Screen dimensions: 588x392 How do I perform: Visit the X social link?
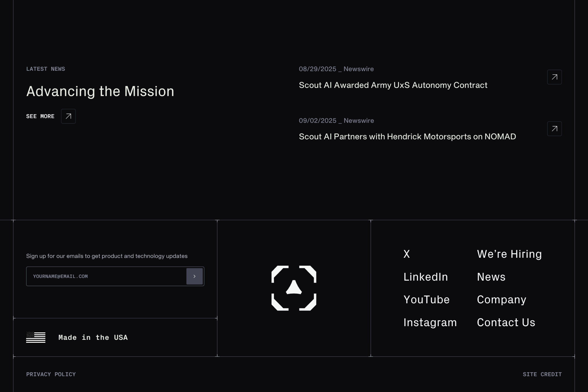tap(406, 254)
